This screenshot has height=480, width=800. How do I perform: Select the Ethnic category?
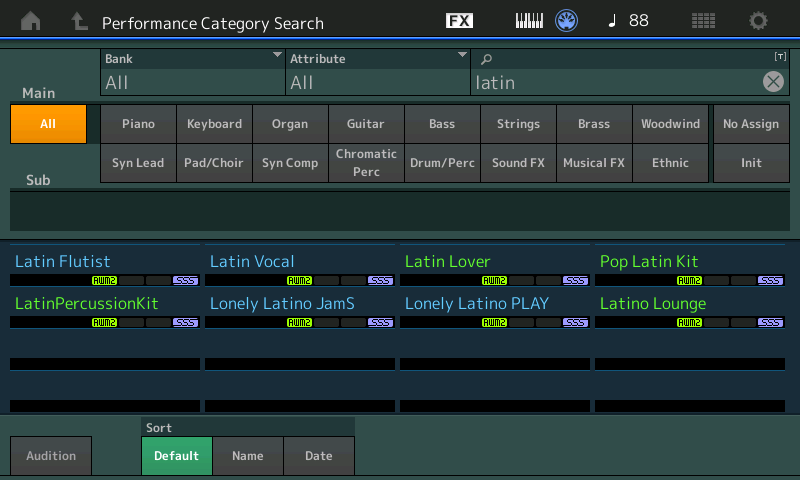click(670, 163)
